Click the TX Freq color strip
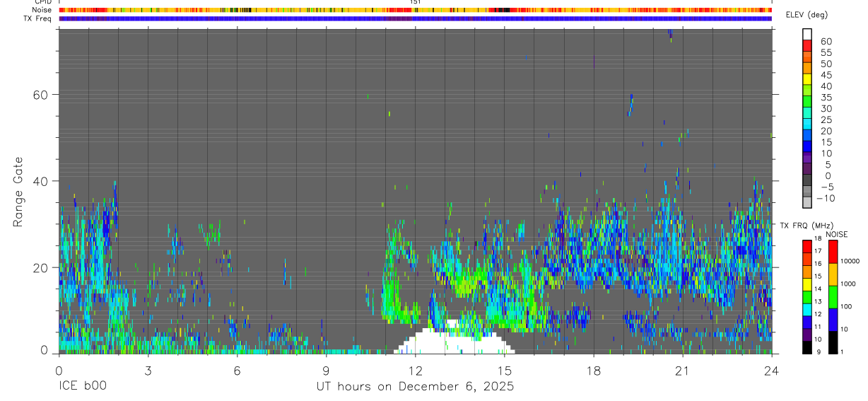The image size is (868, 401). click(x=415, y=18)
